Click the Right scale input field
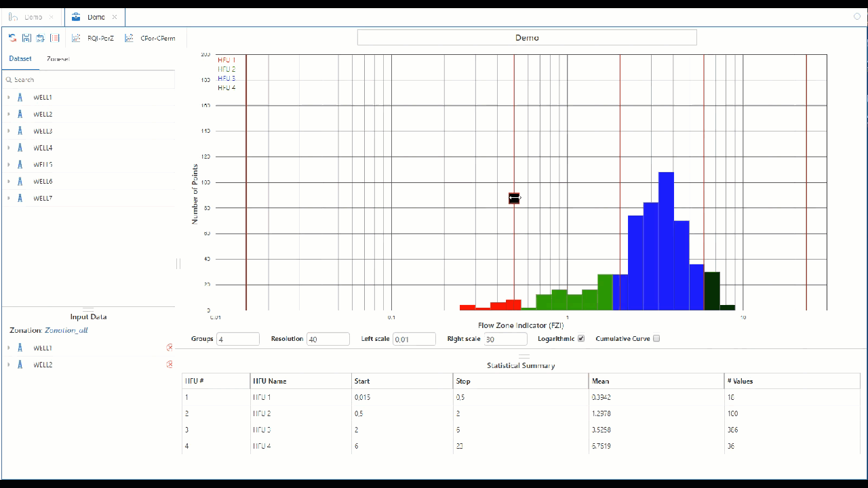Image resolution: width=868 pixels, height=488 pixels. [x=505, y=339]
